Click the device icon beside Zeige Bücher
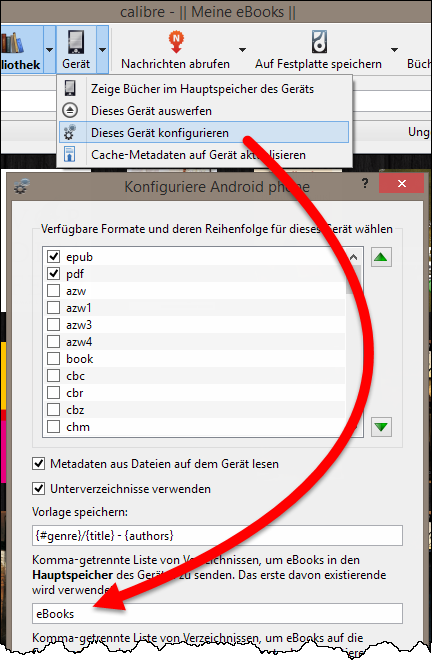The height and width of the screenshot is (668, 432). pyautogui.click(x=70, y=89)
